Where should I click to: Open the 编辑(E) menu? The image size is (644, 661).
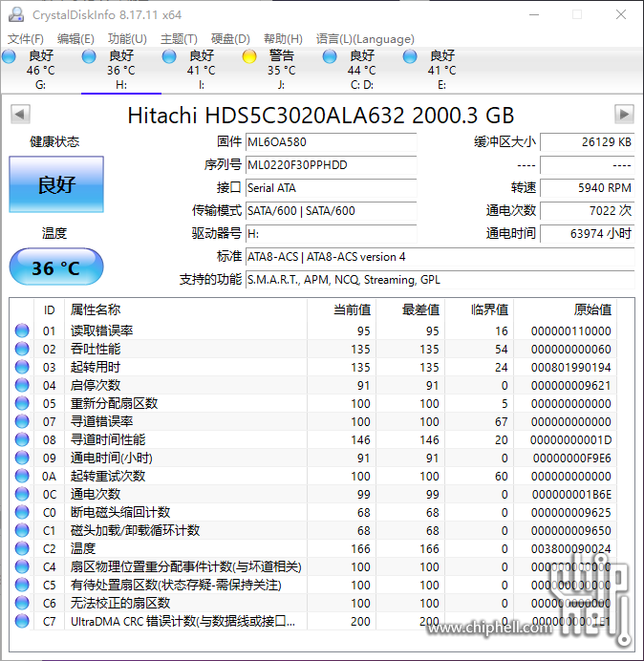pyautogui.click(x=75, y=39)
